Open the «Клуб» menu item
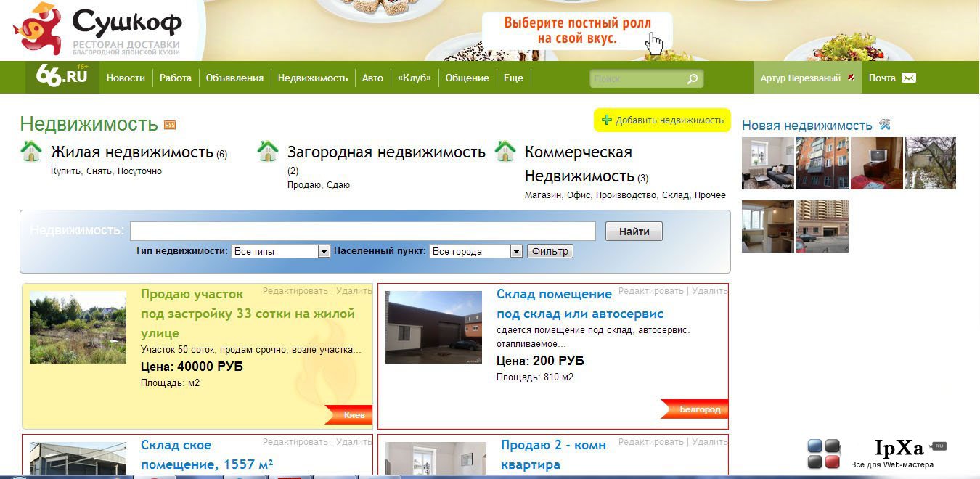Viewport: 980px width, 479px height. pyautogui.click(x=415, y=78)
